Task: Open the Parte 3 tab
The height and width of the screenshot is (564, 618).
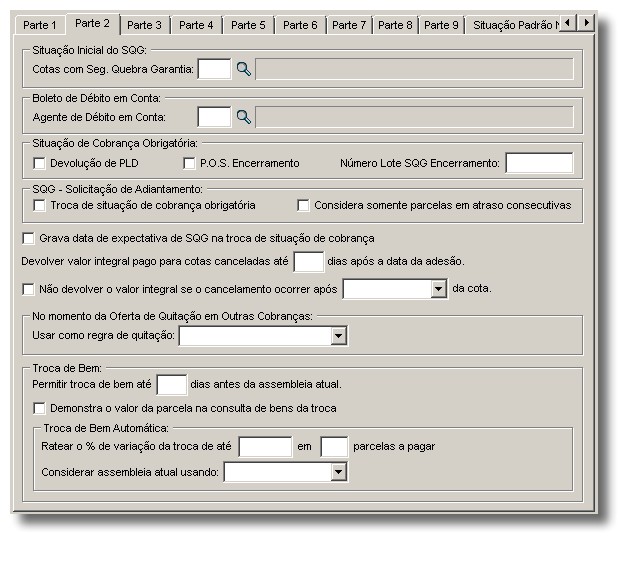Action: point(144,25)
